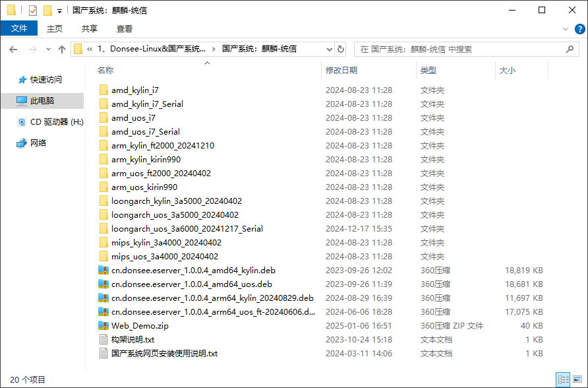588x388 pixels.
Task: Sort by the 大小 column header
Action: click(x=508, y=70)
